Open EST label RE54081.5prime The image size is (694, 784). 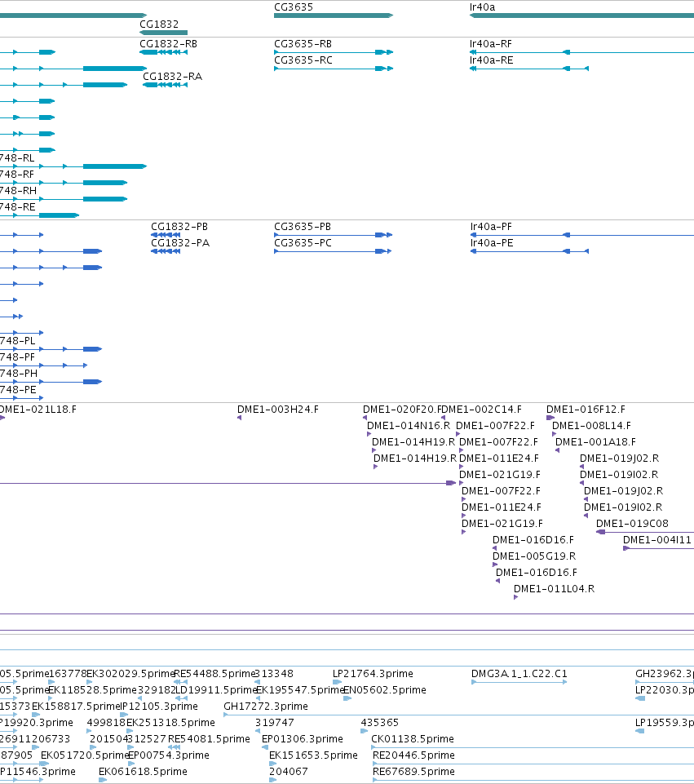209,738
